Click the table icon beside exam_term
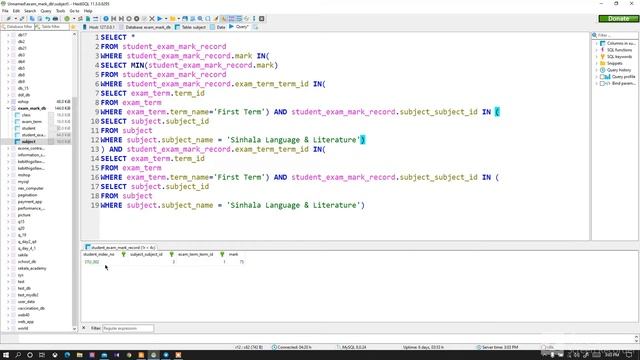The height and width of the screenshot is (360, 640). pyautogui.click(x=18, y=122)
